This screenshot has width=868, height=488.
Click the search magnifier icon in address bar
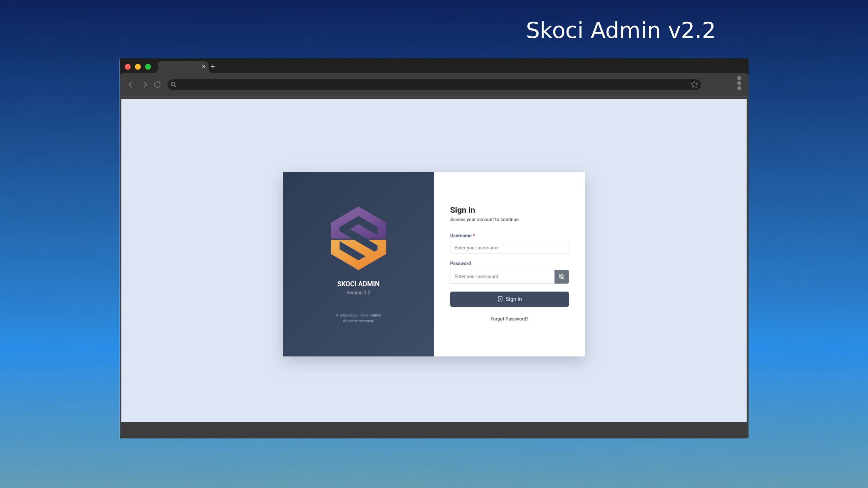174,85
